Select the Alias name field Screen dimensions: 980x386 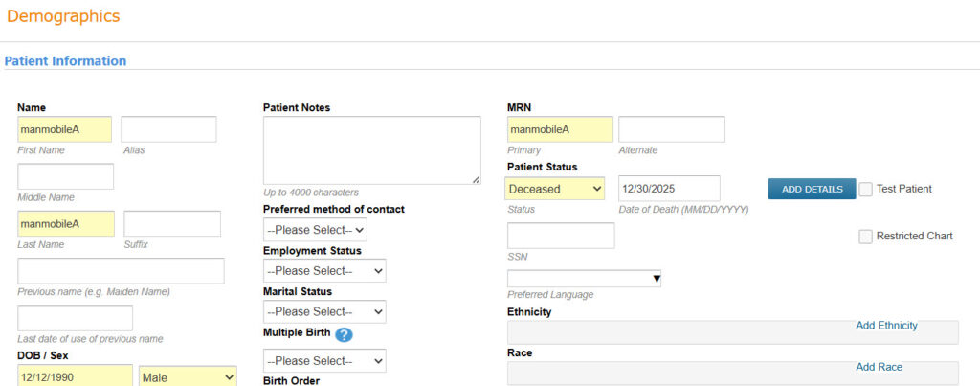[168, 129]
